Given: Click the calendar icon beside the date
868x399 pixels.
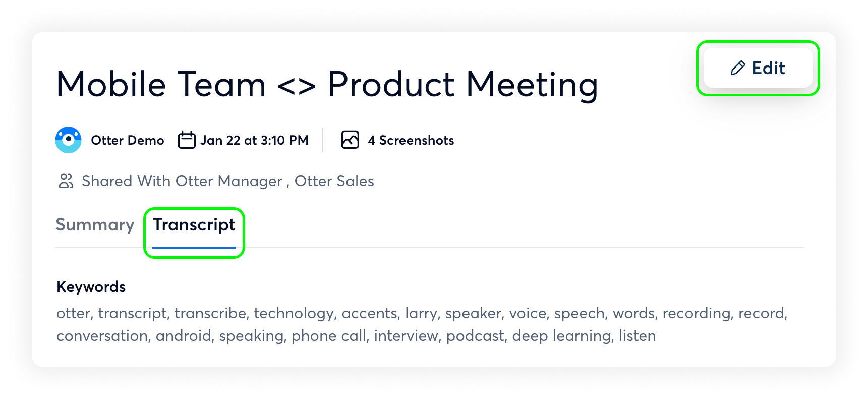Looking at the screenshot, I should pyautogui.click(x=187, y=140).
